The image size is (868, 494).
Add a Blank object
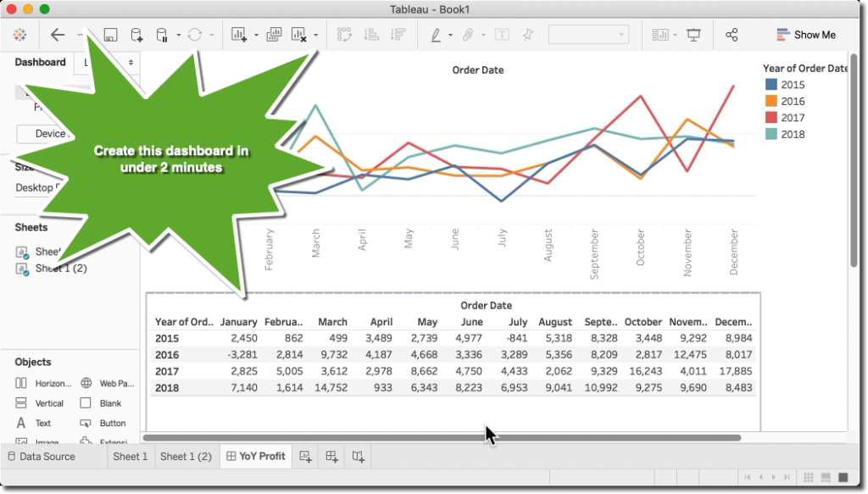101,403
